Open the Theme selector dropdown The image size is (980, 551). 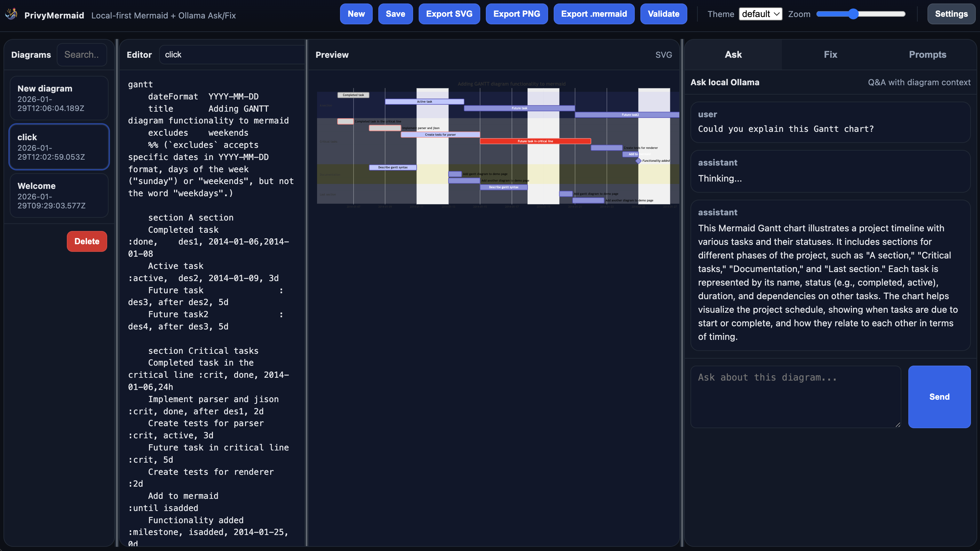point(760,14)
